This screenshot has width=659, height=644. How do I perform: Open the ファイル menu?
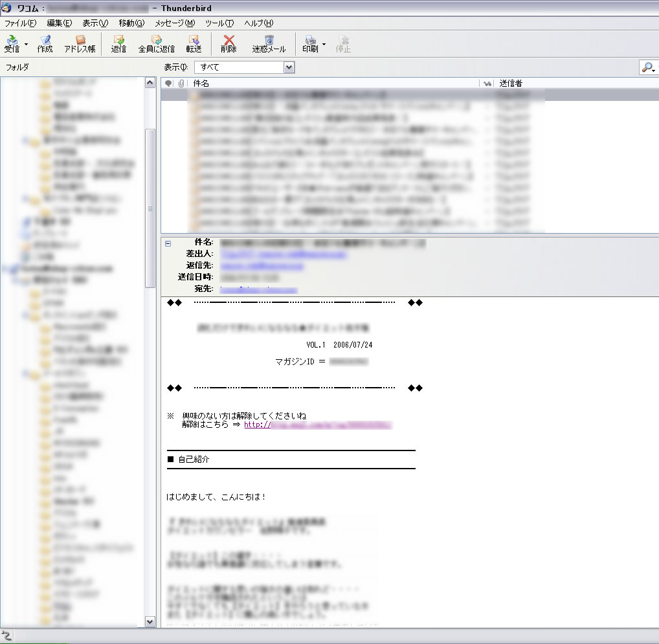point(20,23)
